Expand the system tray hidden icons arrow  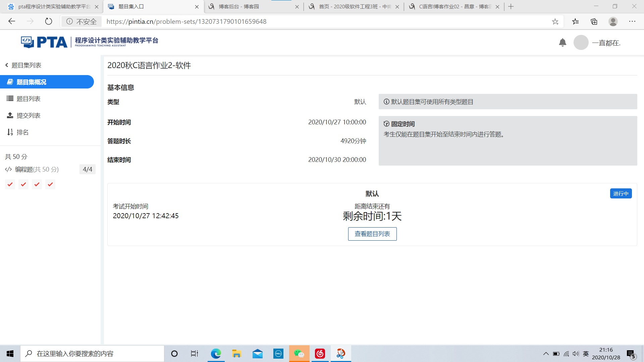click(x=546, y=354)
